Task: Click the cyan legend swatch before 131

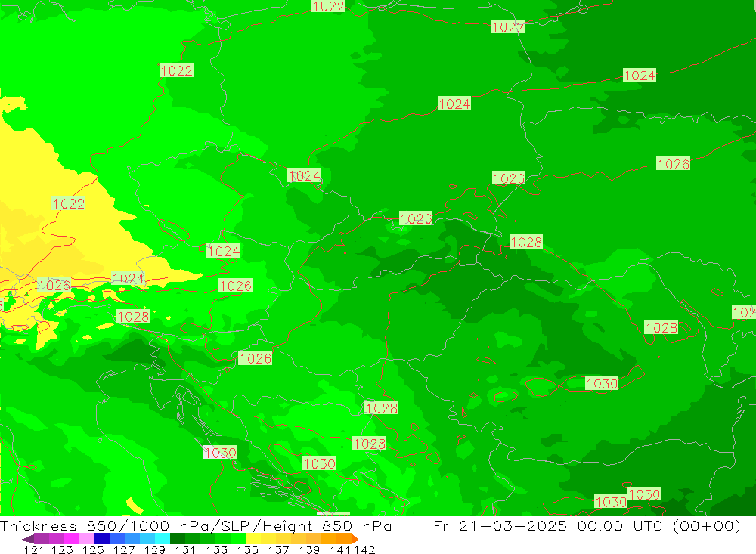Action: tap(163, 538)
